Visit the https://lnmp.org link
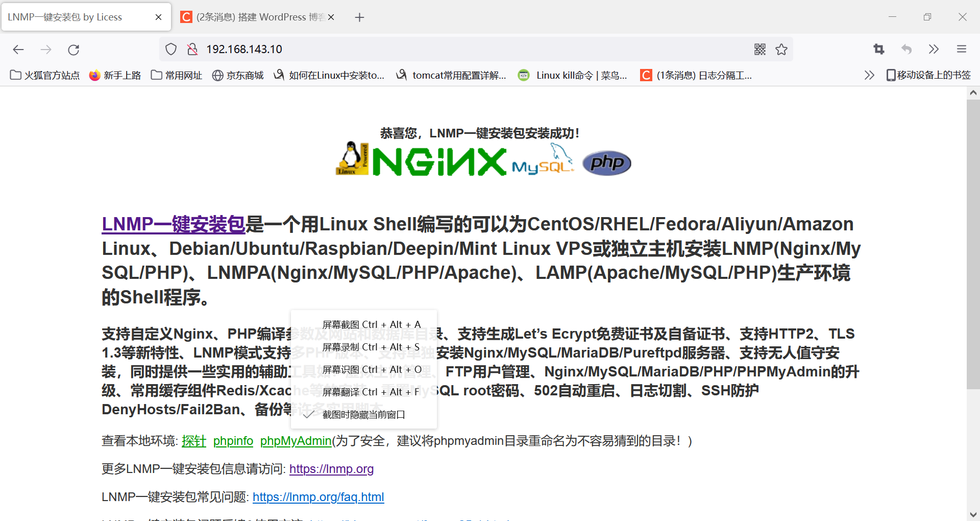 331,468
